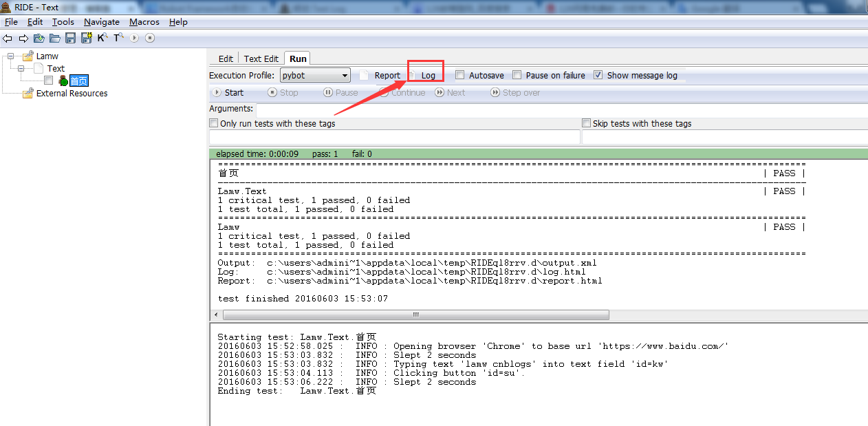The image size is (868, 426).
Task: Open the Tools menu
Action: (63, 22)
